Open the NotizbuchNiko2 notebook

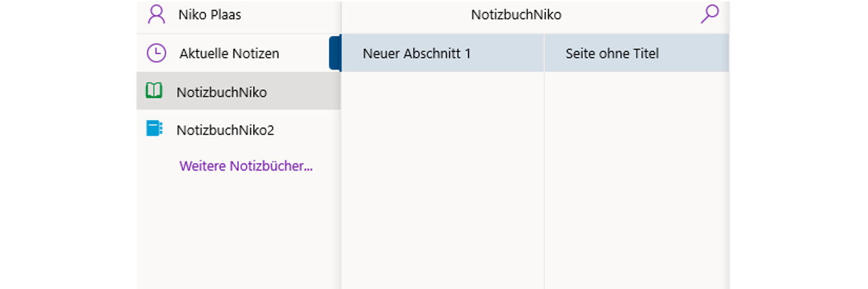pyautogui.click(x=239, y=130)
